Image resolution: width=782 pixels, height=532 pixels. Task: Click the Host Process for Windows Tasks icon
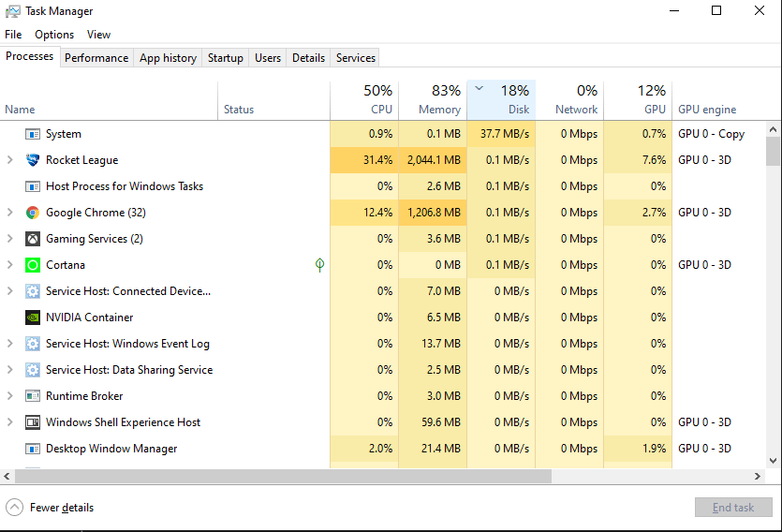[x=33, y=186]
